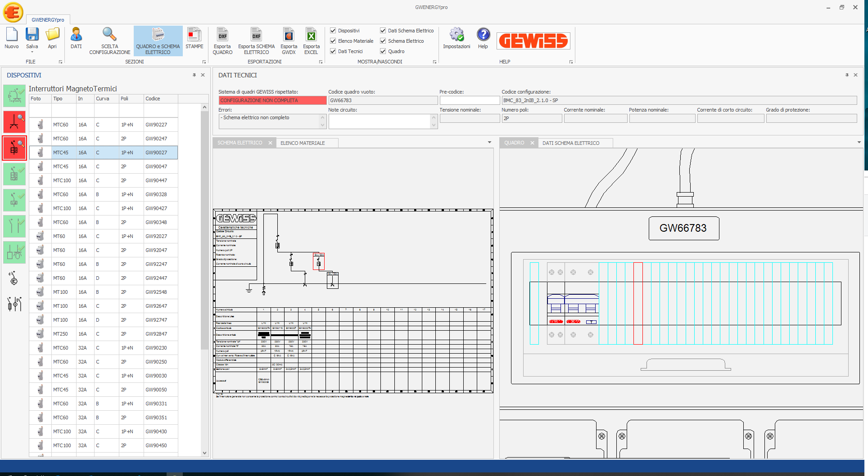Create a new project with Nuovo
This screenshot has height=476, width=868.
pyautogui.click(x=12, y=38)
